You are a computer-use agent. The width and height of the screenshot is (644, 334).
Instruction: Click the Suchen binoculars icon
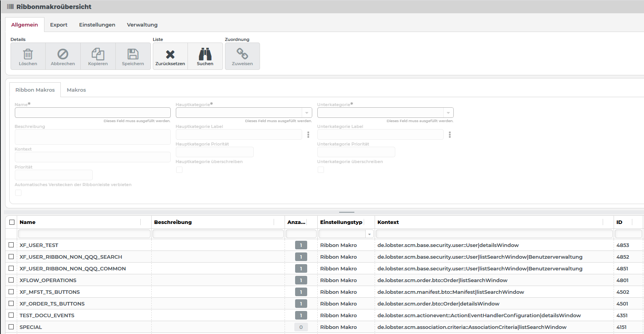[x=205, y=54]
